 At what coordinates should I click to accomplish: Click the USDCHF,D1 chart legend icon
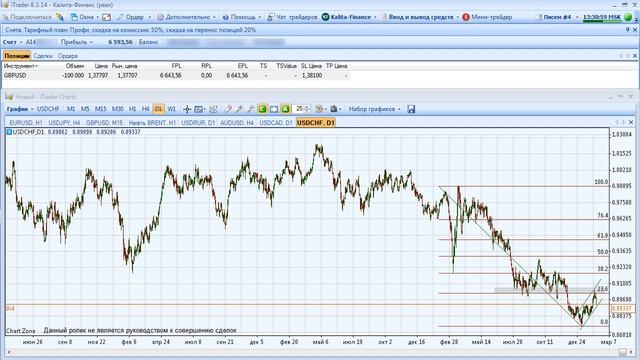pos(9,132)
